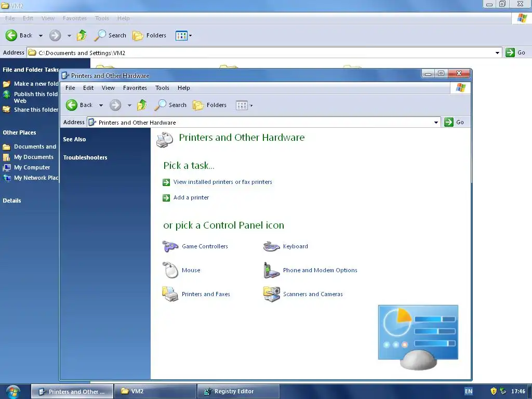Click Search in Printers and Other Hardware toolbar
The width and height of the screenshot is (532, 399).
point(170,105)
